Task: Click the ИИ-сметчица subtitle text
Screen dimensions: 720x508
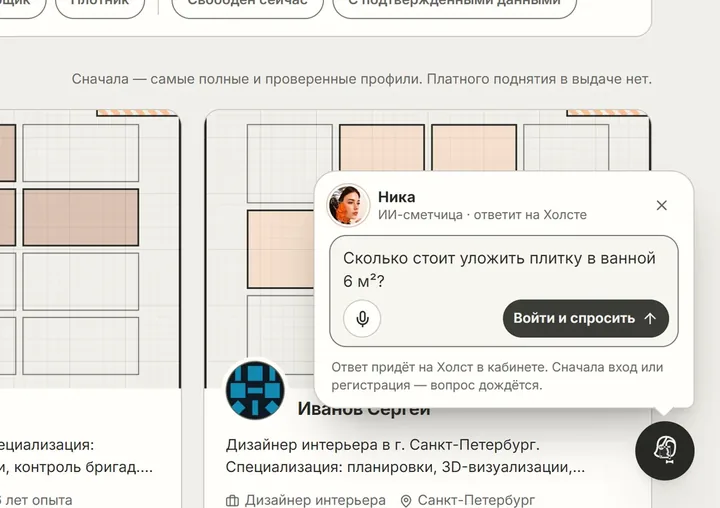Action: click(x=482, y=215)
